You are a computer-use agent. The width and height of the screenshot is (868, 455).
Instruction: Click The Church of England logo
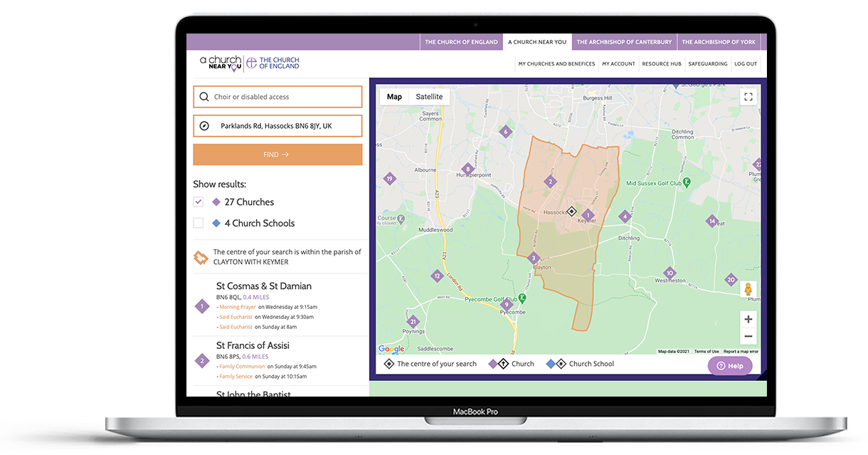(273, 63)
